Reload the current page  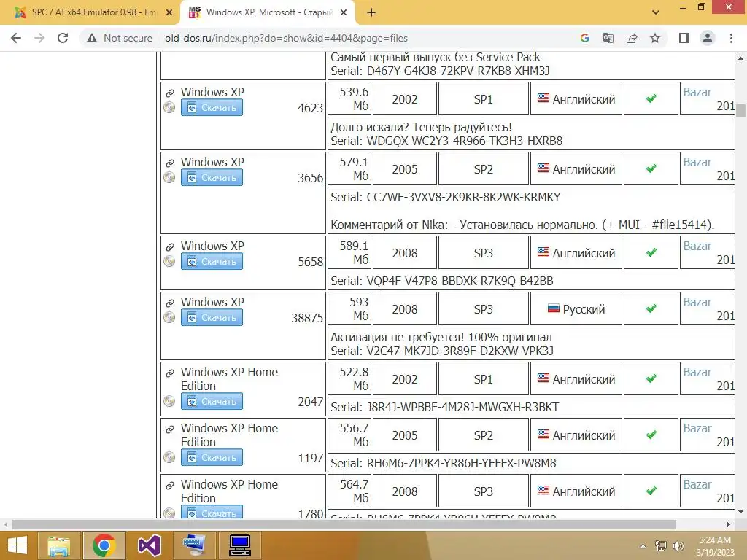(x=63, y=38)
